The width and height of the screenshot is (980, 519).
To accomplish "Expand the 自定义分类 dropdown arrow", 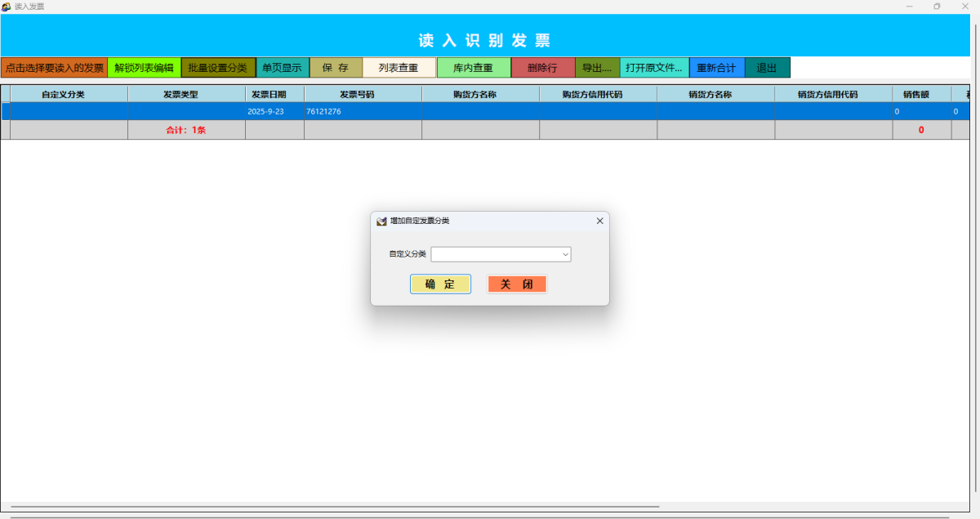I will coord(564,255).
